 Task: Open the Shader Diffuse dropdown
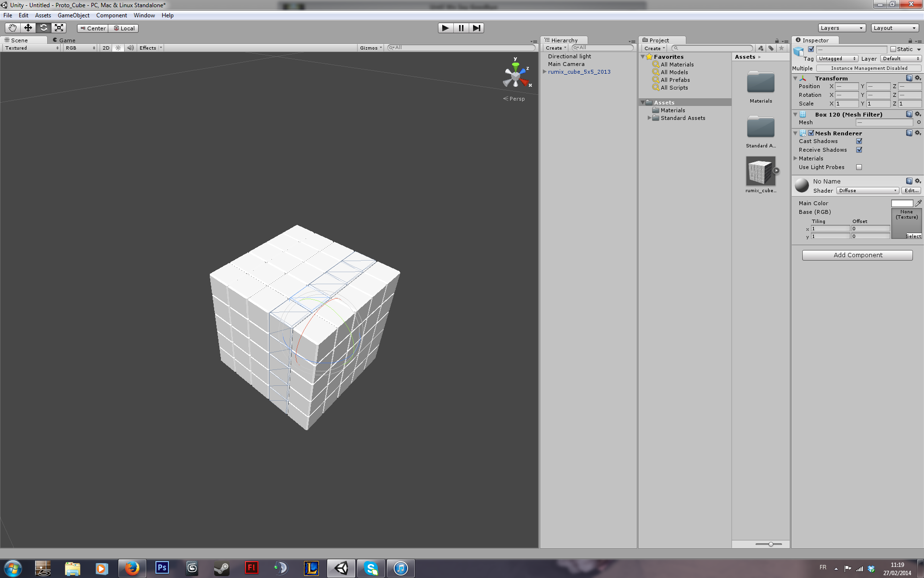pyautogui.click(x=868, y=191)
